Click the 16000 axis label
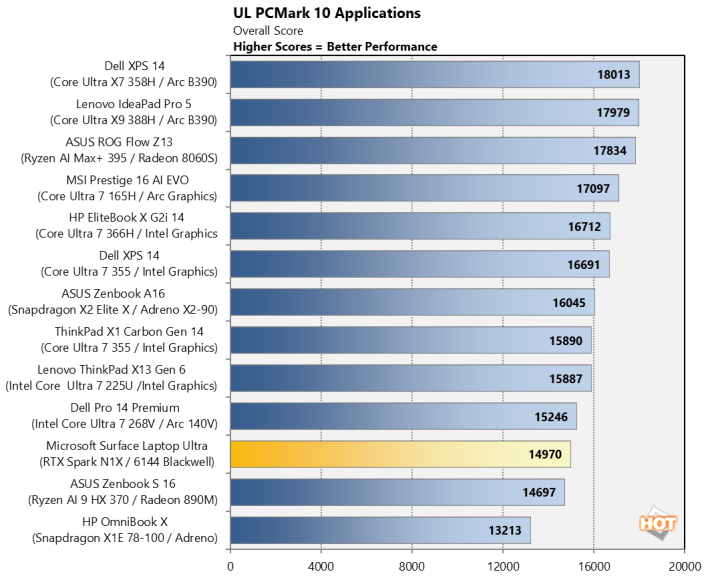Image resolution: width=708 pixels, height=576 pixels. pyautogui.click(x=594, y=566)
